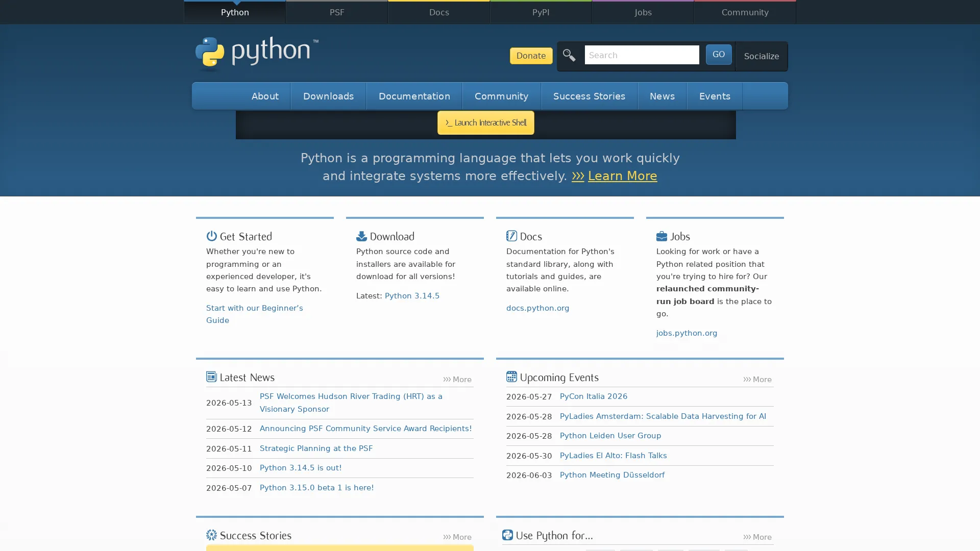This screenshot has height=551, width=980.
Task: Open Python 3.15.0 beta 1 is here!
Action: [316, 488]
